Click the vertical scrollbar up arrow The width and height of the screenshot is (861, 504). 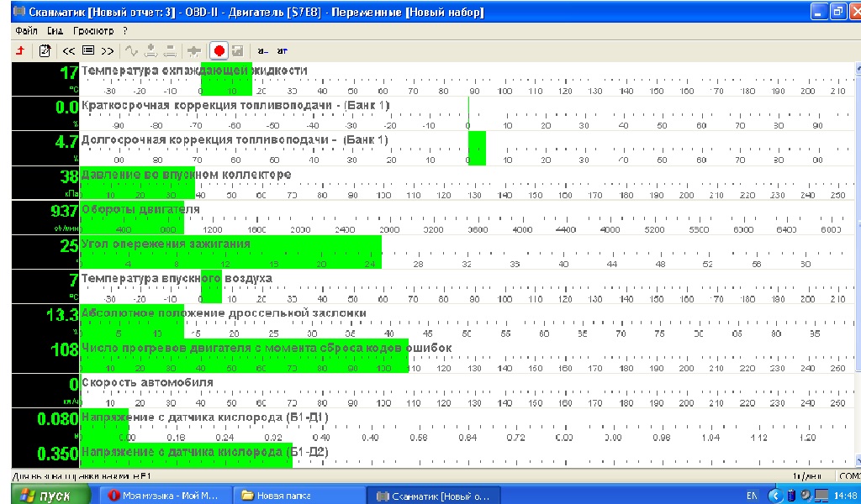point(858,67)
